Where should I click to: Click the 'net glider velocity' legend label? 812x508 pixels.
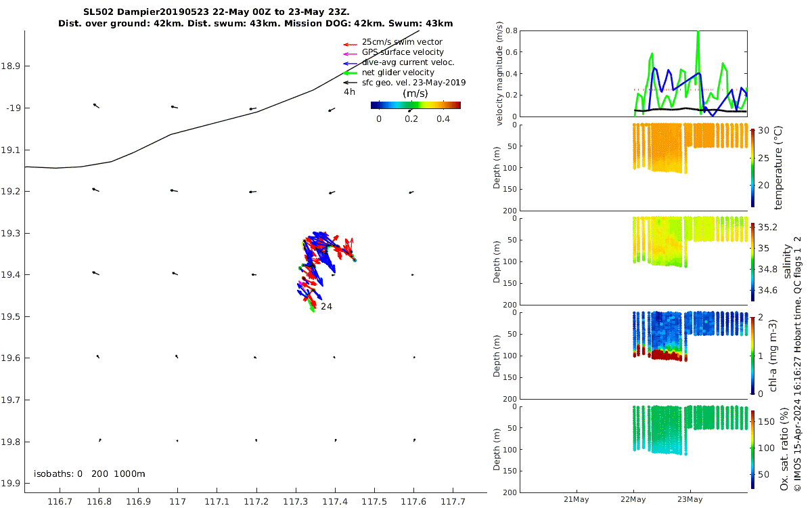398,72
